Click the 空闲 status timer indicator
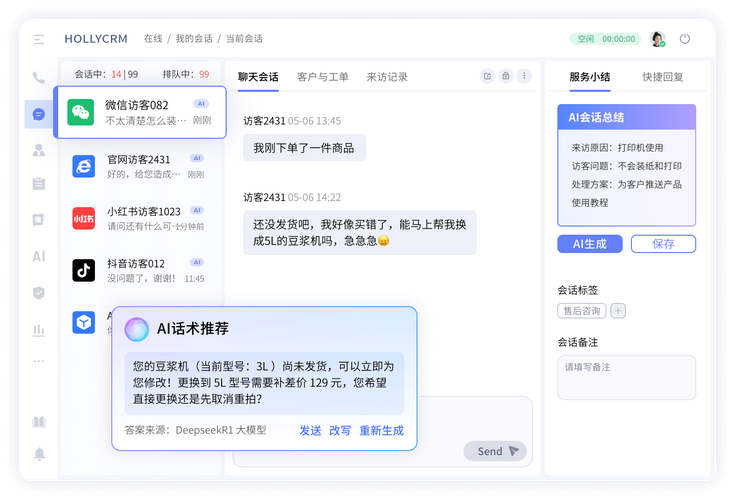 coord(605,39)
